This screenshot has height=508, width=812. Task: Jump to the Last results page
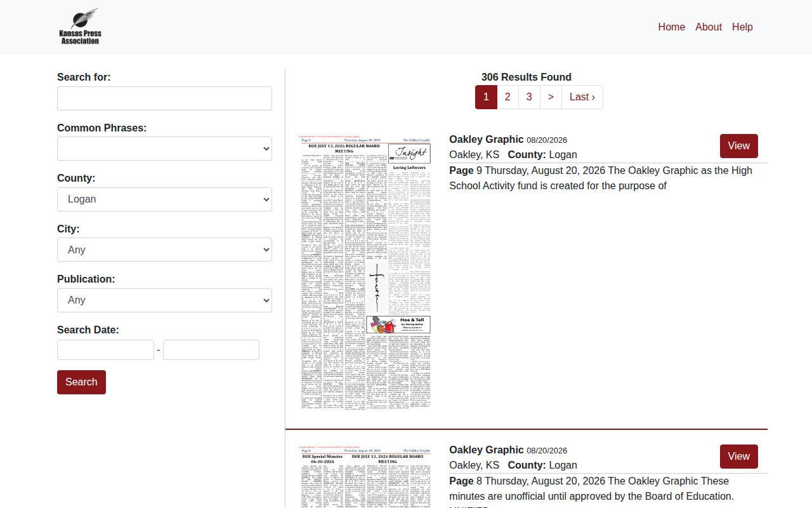click(x=582, y=97)
